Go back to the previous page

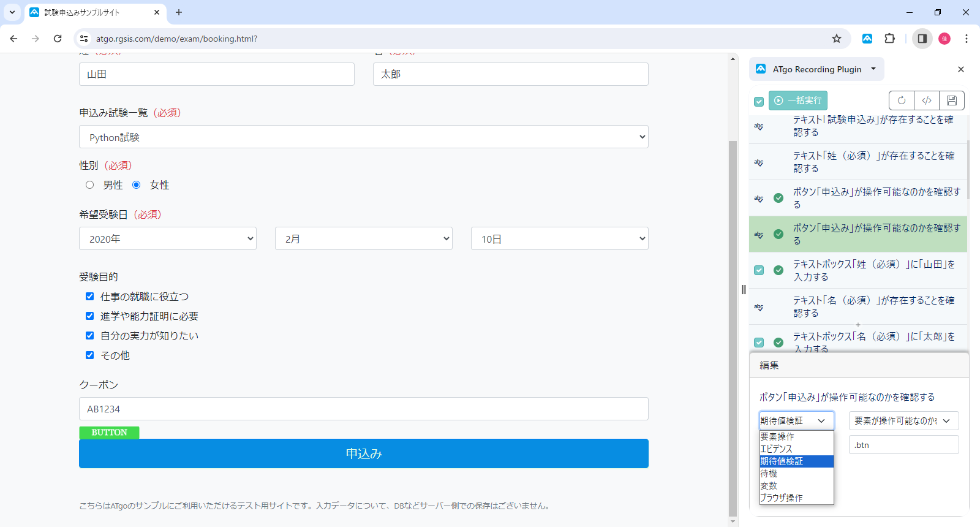click(13, 39)
